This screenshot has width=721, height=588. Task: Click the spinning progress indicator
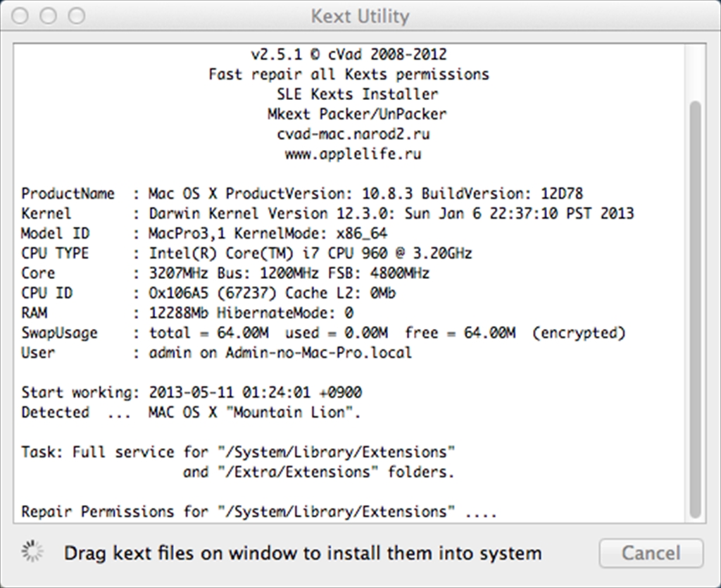(32, 551)
